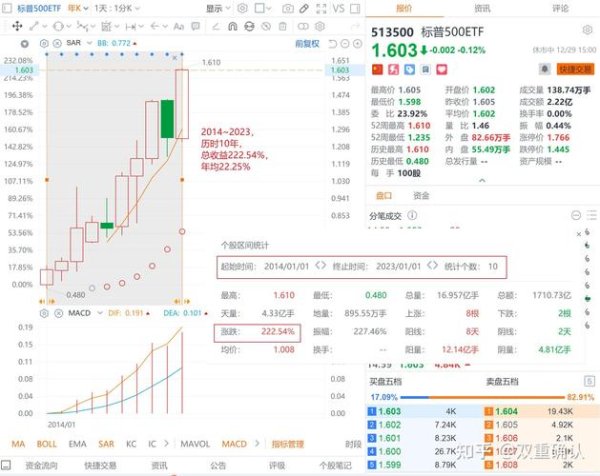The image size is (600, 476).
Task: Open the 1天:1分K timeframe dropdown
Action: tap(117, 8)
